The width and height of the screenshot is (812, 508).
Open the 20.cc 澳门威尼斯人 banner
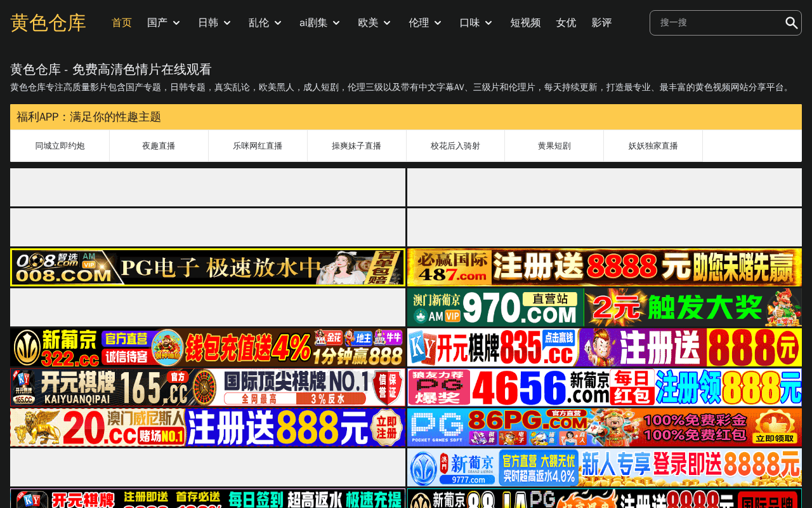(x=207, y=427)
